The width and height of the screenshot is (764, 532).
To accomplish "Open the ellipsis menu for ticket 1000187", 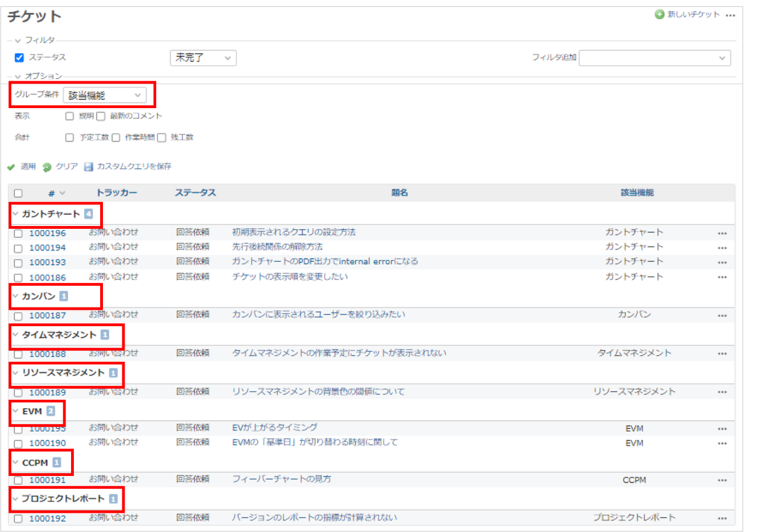I will click(x=721, y=314).
